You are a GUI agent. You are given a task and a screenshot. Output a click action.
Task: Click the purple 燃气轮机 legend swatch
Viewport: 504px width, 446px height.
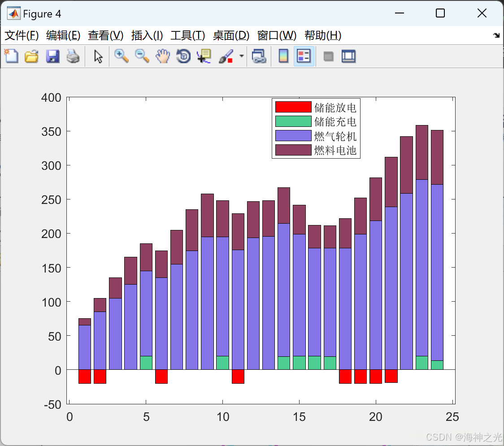[x=293, y=136]
